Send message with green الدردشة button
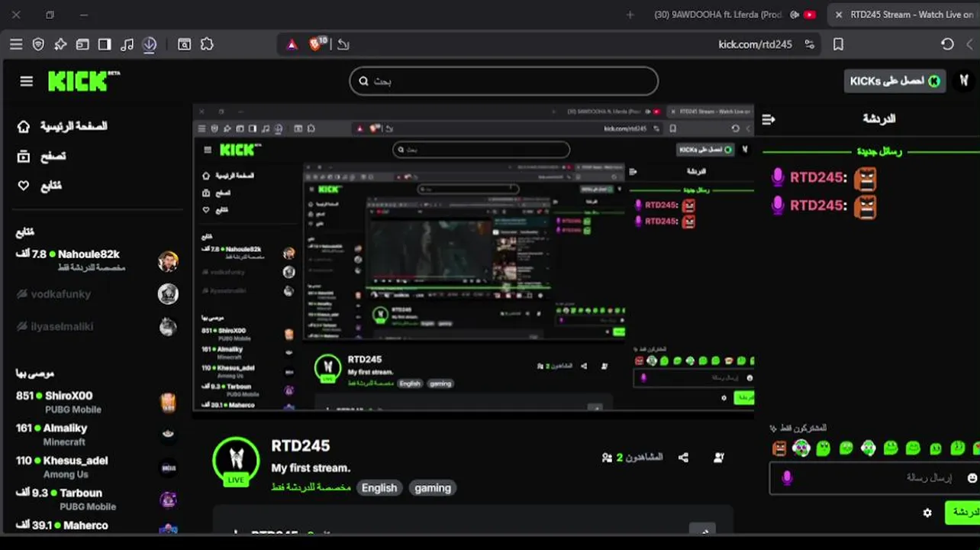 tap(962, 513)
